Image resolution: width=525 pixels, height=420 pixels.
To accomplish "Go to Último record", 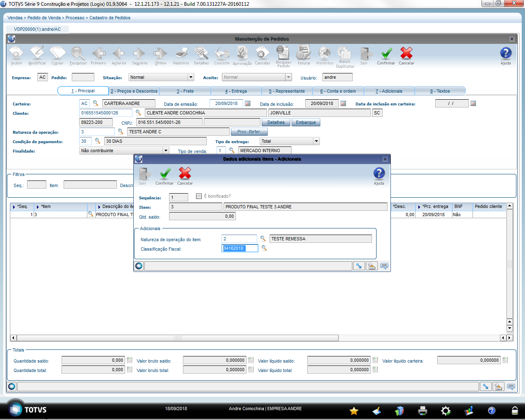I will (160, 56).
